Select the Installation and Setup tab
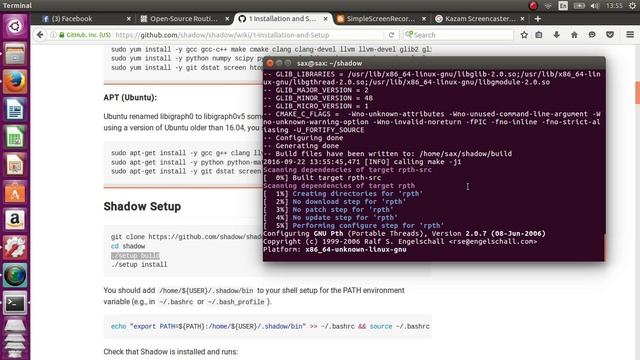This screenshot has width=640, height=360. [x=282, y=19]
